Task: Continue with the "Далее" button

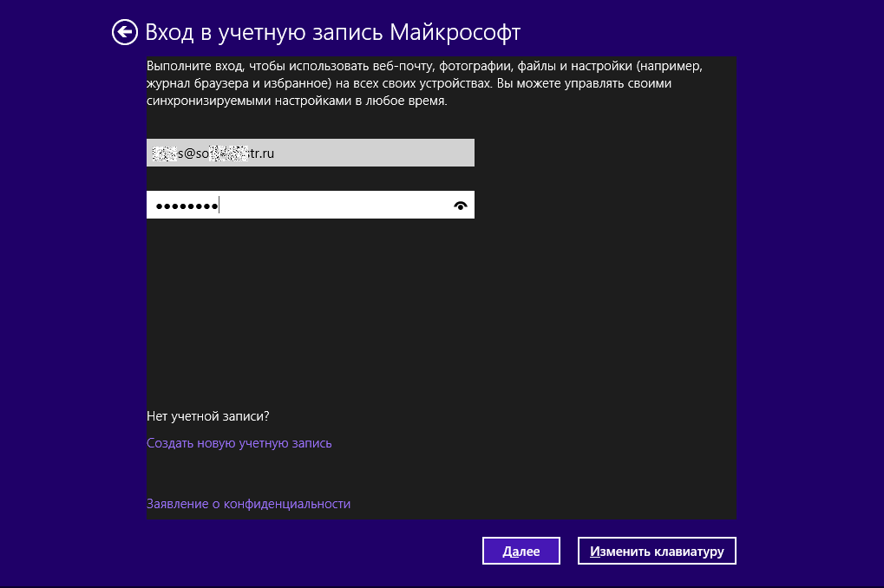Action: click(521, 551)
